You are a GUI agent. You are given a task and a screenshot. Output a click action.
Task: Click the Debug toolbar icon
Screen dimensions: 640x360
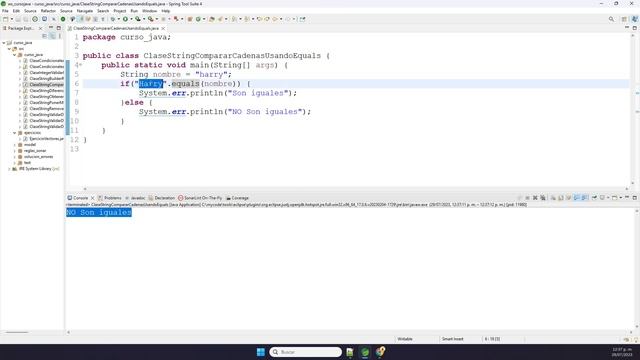[113, 19]
